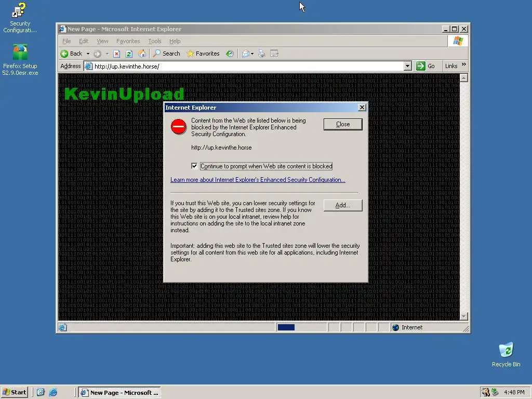The image size is (532, 399).
Task: Expand the Mail button dropdown arrow
Action: point(252,54)
